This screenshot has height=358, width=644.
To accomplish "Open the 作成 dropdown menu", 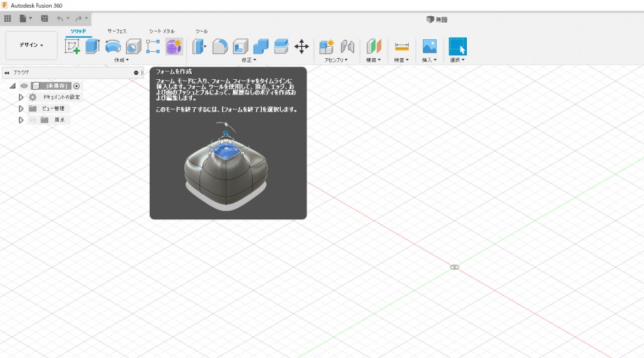I will click(122, 60).
